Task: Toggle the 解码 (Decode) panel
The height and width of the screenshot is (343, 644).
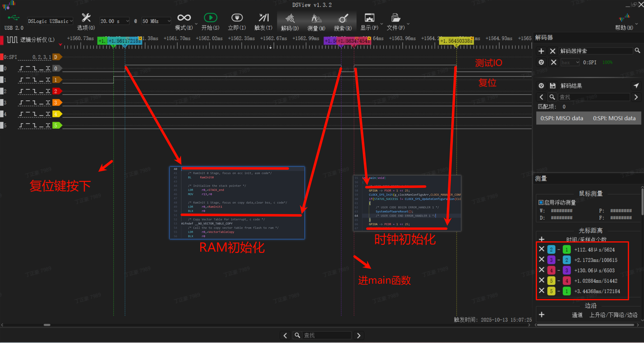Action: (x=290, y=19)
